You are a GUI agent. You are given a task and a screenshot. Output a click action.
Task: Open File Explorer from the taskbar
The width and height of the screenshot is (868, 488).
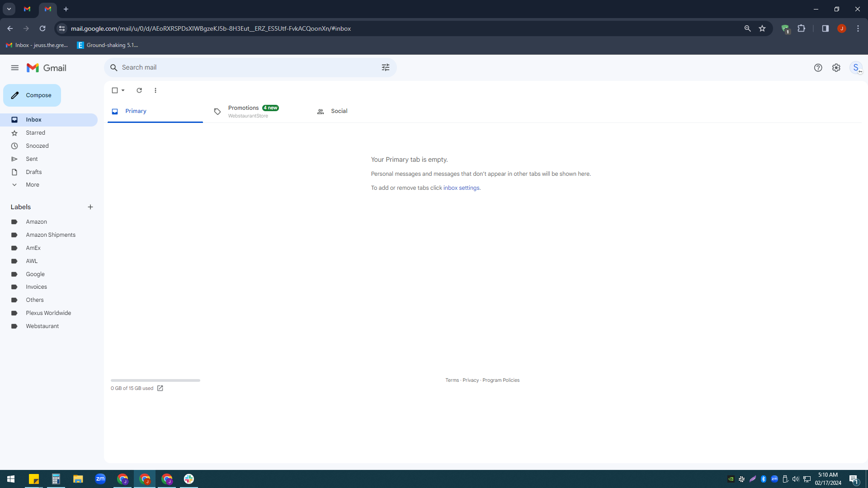[78, 479]
